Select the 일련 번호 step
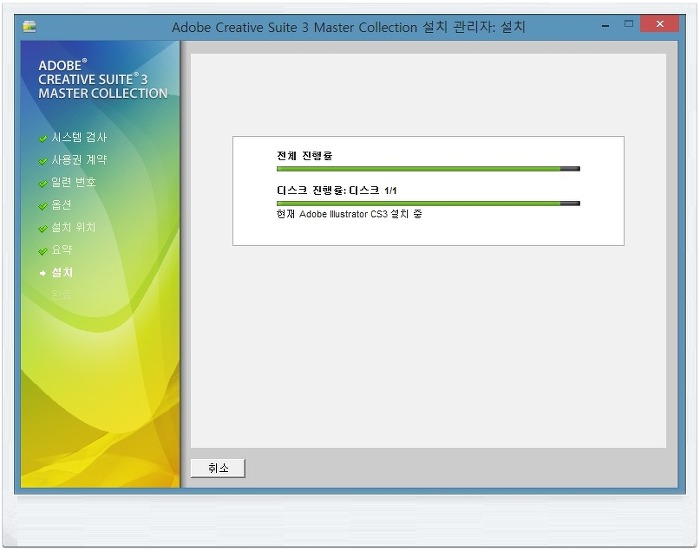Viewport: 700px width, 550px height. click(x=73, y=182)
